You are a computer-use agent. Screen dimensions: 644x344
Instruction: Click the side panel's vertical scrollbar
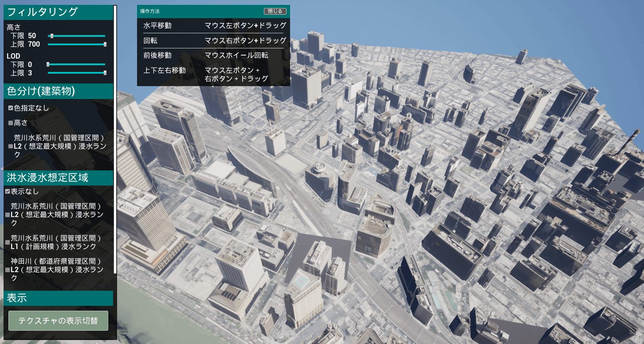click(x=115, y=133)
